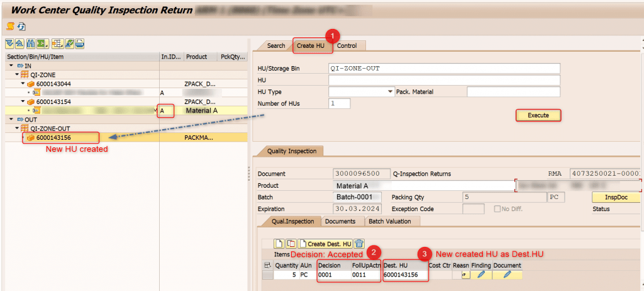
Task: Click the Pack. Material input field
Action: pos(513,92)
